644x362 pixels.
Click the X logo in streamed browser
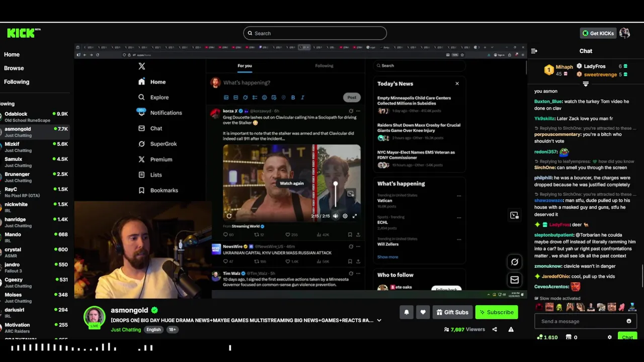pyautogui.click(x=142, y=66)
